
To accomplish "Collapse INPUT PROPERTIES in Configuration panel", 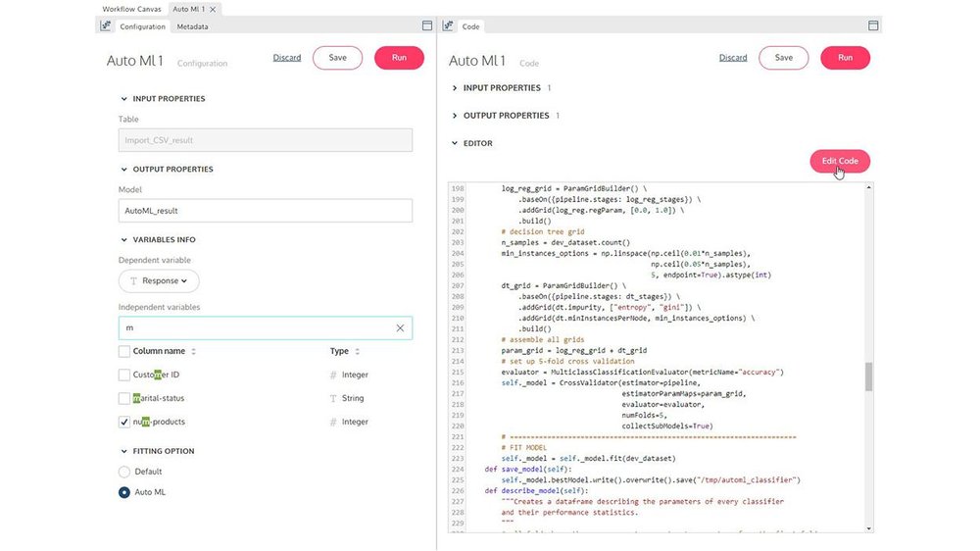I will pyautogui.click(x=123, y=99).
